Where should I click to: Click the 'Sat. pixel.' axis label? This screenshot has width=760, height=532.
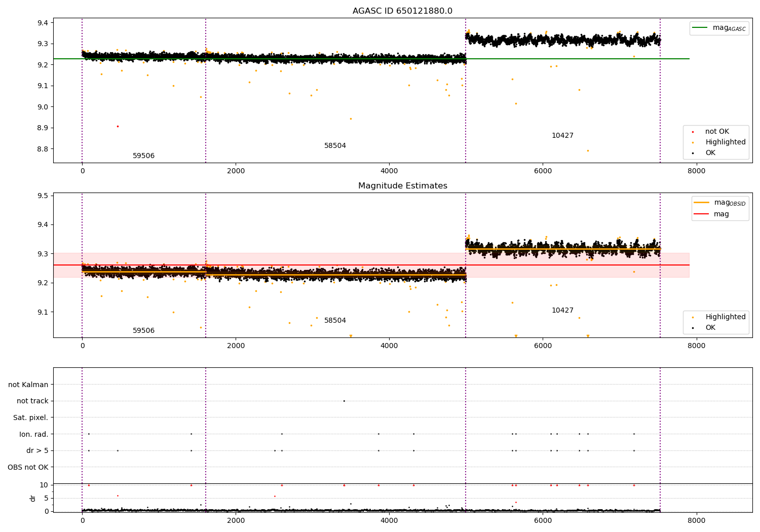click(x=30, y=418)
